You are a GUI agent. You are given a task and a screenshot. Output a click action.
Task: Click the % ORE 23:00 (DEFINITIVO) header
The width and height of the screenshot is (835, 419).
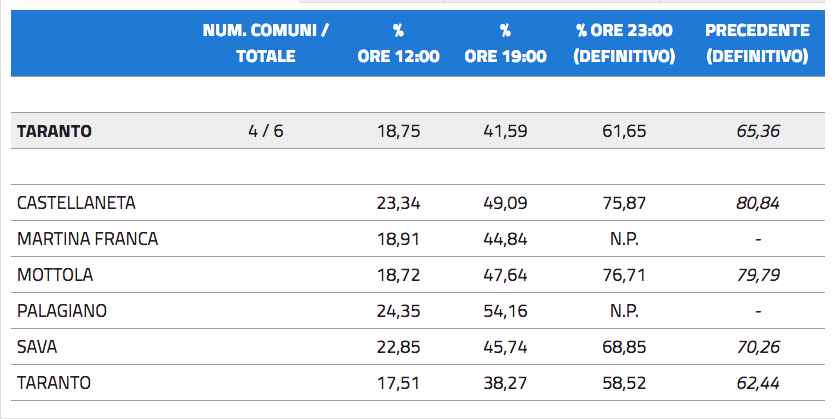[x=624, y=43]
